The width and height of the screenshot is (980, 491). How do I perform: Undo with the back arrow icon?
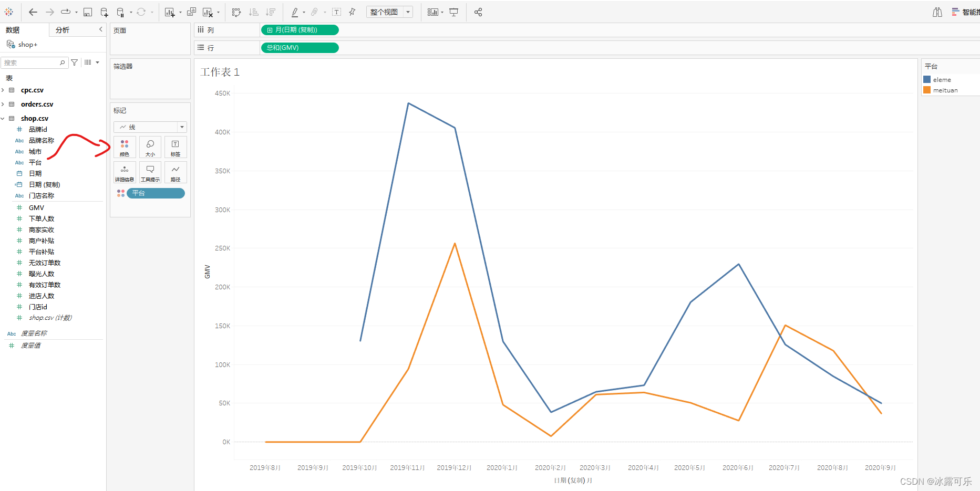33,12
